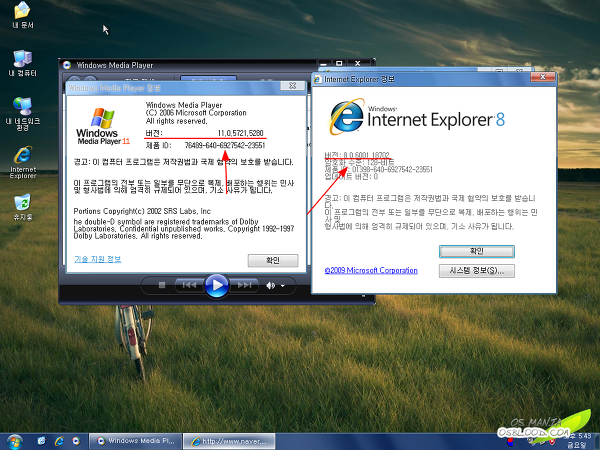Mute the Media Player speaker icon
This screenshot has width=600, height=450.
coord(271,285)
